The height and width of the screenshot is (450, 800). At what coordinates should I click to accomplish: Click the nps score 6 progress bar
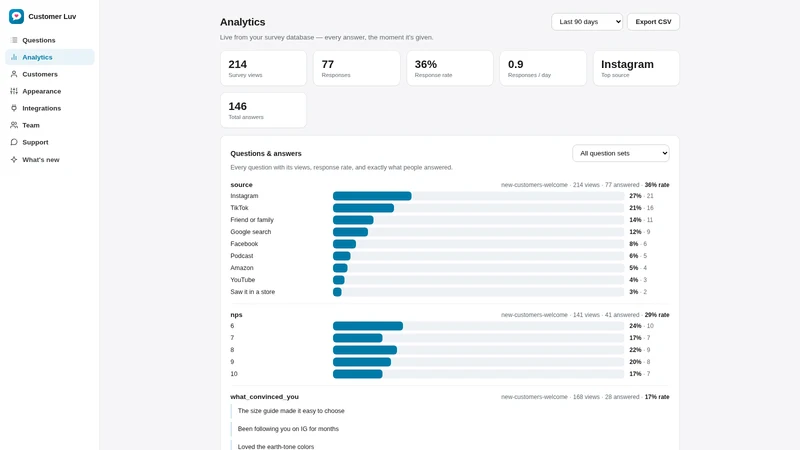[x=478, y=326]
